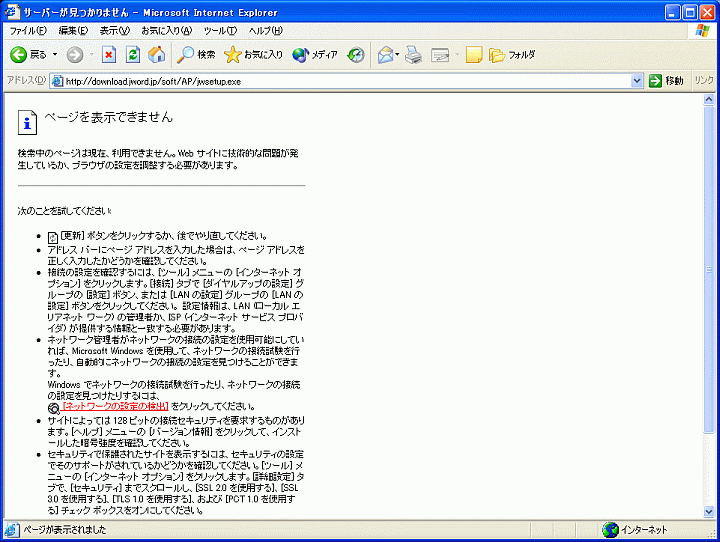Screen dimensions: 720x542
Task: Go to the Home page icon
Action: [156, 54]
